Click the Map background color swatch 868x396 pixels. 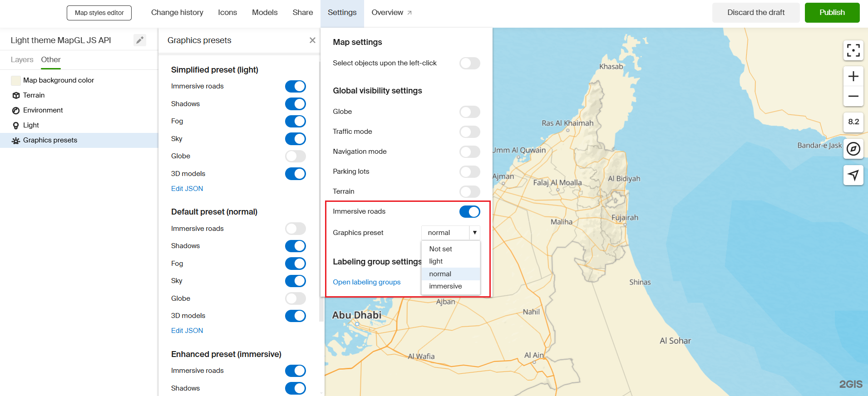tap(16, 80)
